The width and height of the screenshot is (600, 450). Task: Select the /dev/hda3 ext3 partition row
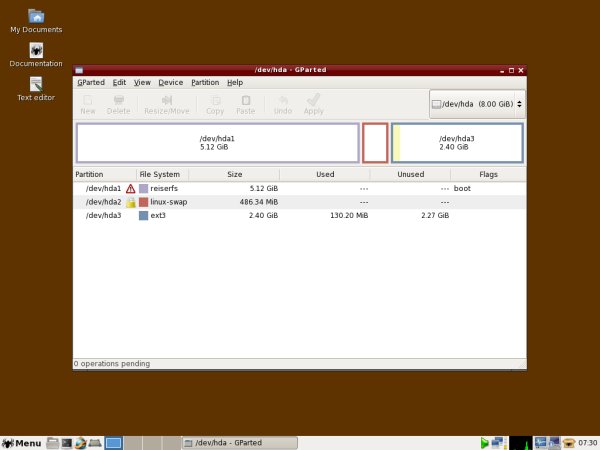pyautogui.click(x=300, y=215)
